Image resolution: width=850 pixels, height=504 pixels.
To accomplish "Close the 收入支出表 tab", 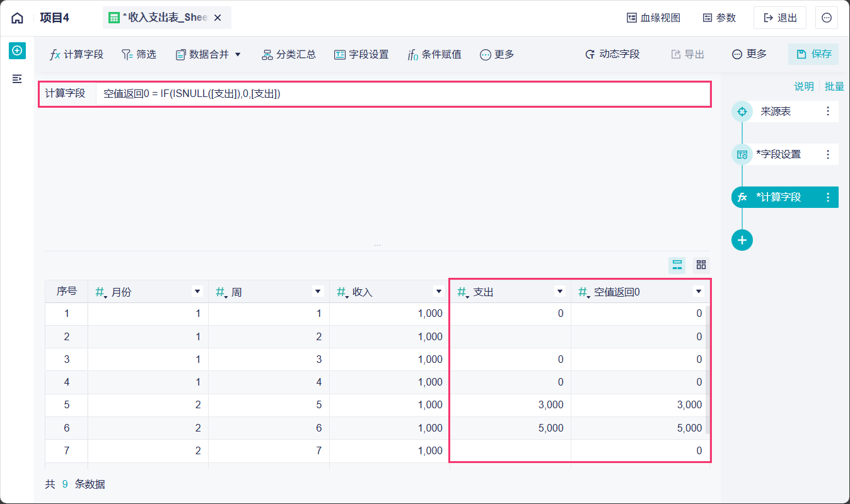I will click(x=218, y=18).
